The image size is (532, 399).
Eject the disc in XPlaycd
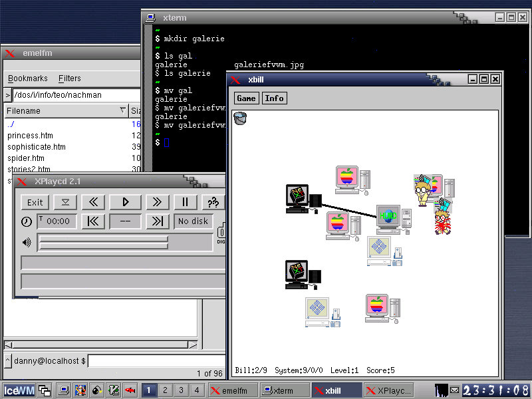tap(65, 202)
